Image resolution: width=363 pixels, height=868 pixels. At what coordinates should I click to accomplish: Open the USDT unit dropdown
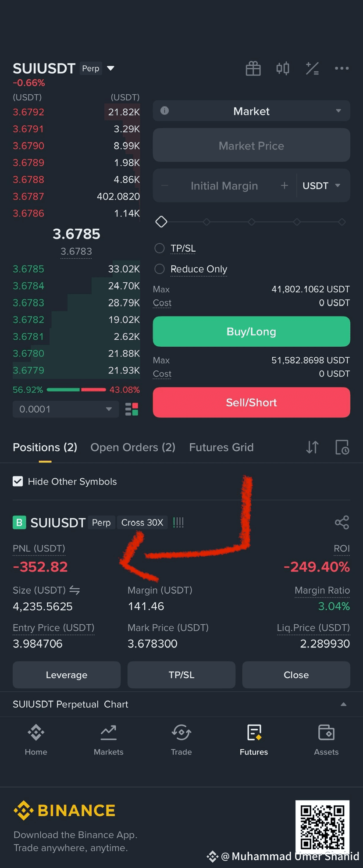pyautogui.click(x=321, y=185)
